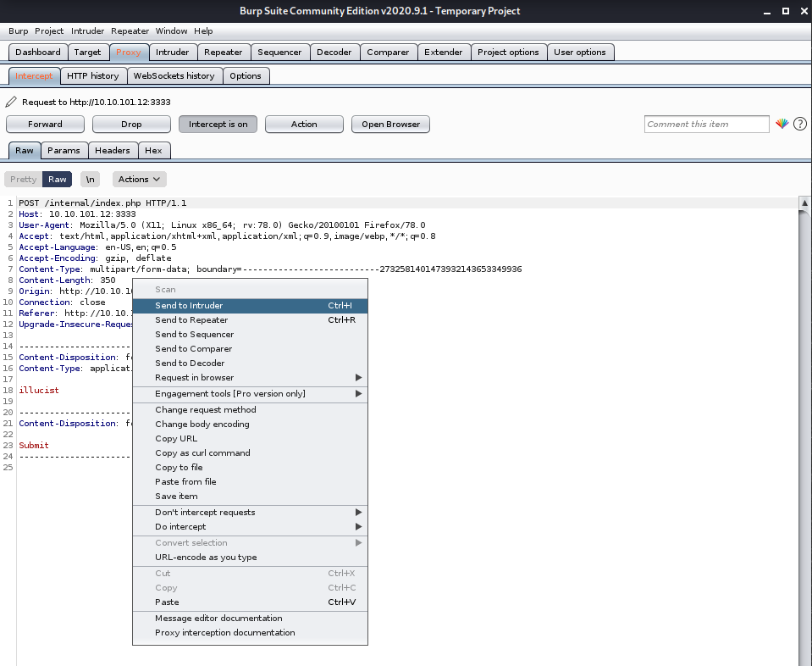Select Send to Intruder
The image size is (812, 666).
(x=250, y=306)
